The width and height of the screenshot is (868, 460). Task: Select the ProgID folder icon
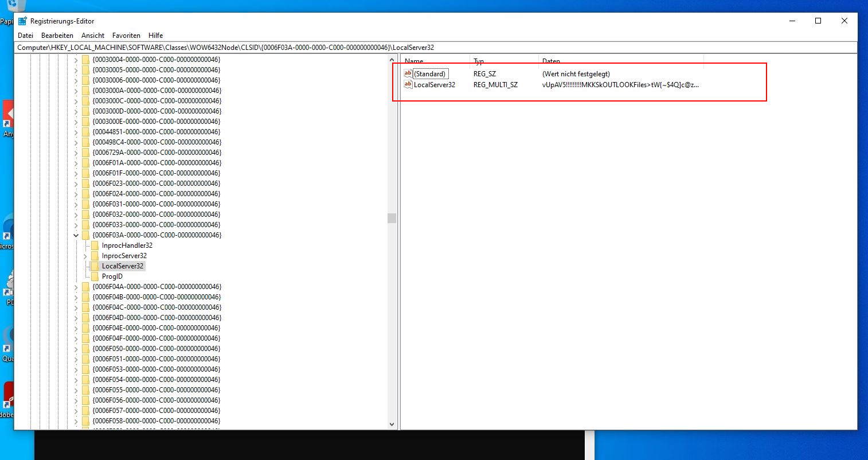click(95, 276)
